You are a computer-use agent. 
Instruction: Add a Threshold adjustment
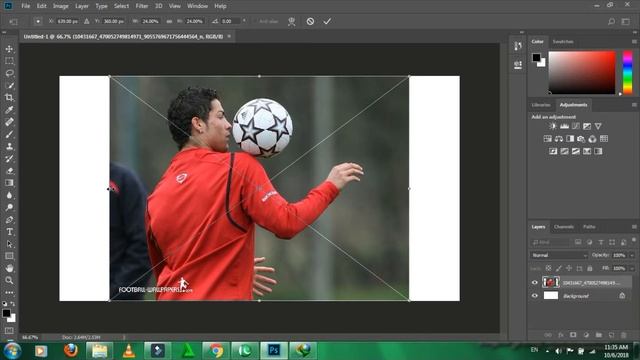576,151
